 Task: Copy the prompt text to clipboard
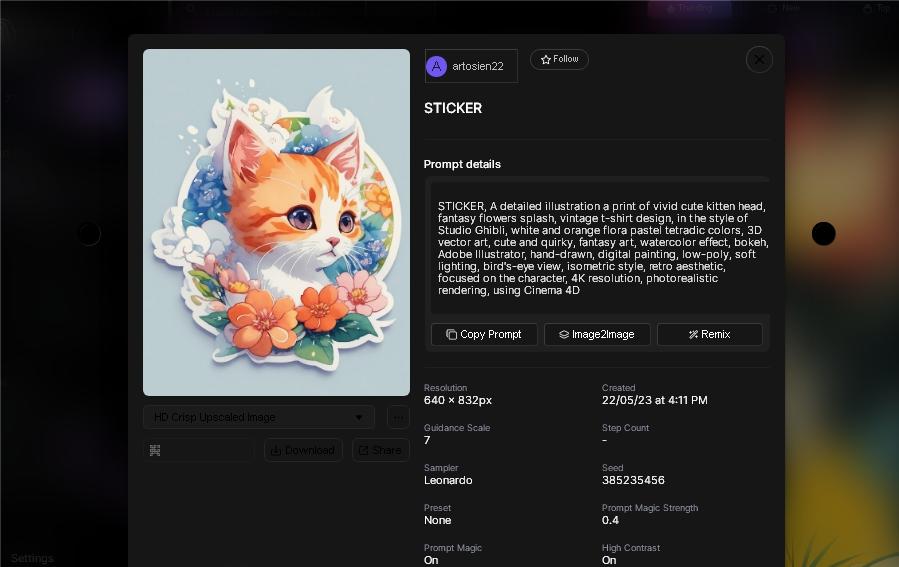point(484,334)
